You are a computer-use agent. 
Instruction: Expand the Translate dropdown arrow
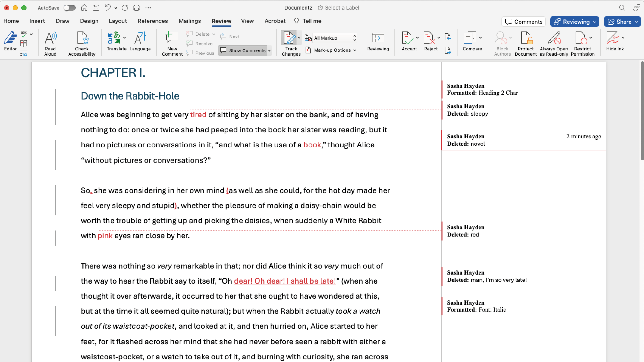[124, 38]
